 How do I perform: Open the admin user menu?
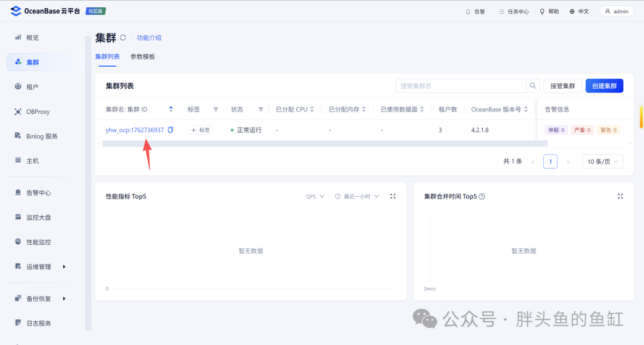pyautogui.click(x=617, y=11)
